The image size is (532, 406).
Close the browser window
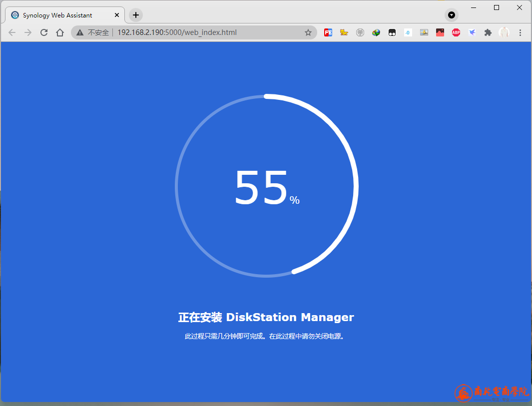point(520,7)
